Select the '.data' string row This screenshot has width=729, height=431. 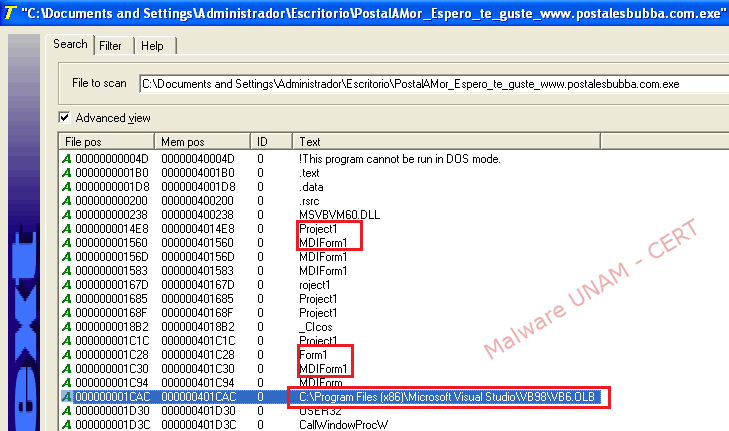[311, 187]
